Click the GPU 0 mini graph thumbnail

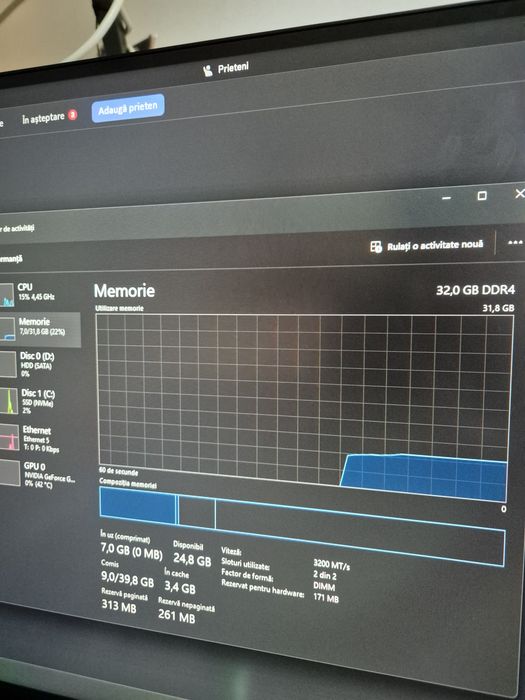pyautogui.click(x=9, y=473)
